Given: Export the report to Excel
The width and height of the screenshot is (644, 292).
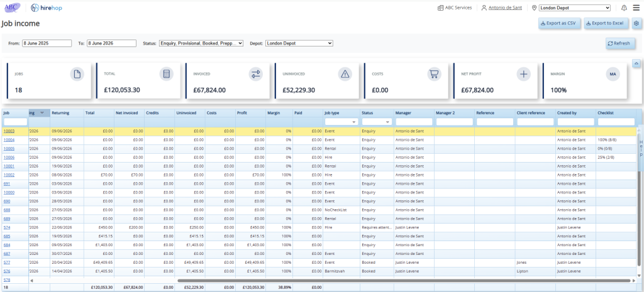Looking at the screenshot, I should pyautogui.click(x=606, y=23).
